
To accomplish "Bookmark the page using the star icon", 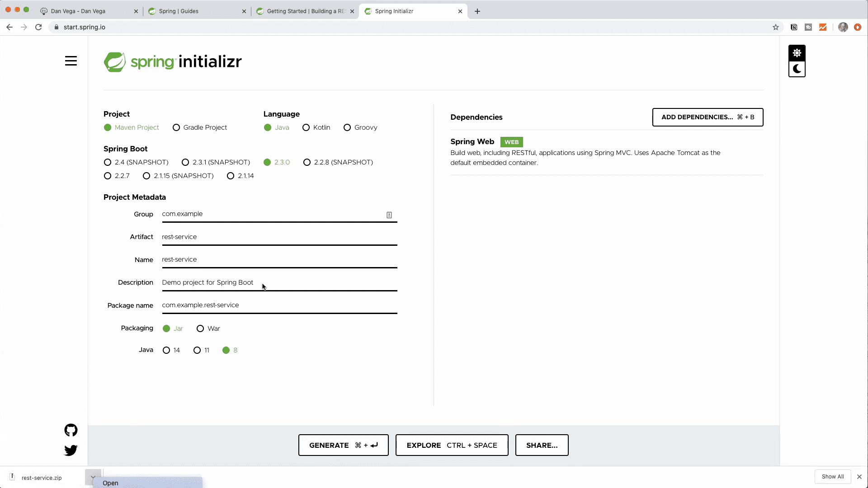I will 776,27.
